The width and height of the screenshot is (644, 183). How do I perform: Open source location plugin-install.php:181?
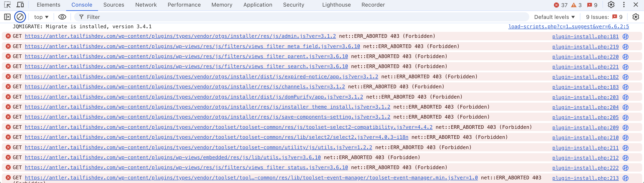click(x=585, y=36)
